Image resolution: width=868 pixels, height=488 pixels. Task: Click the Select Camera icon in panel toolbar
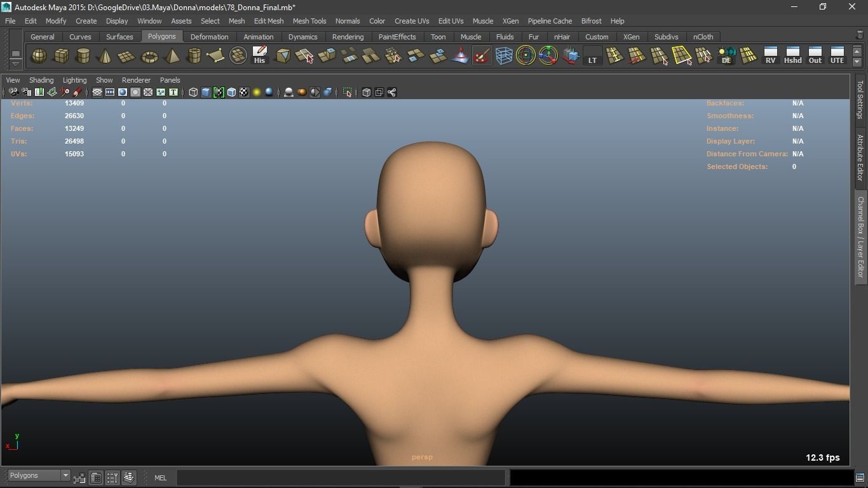13,92
